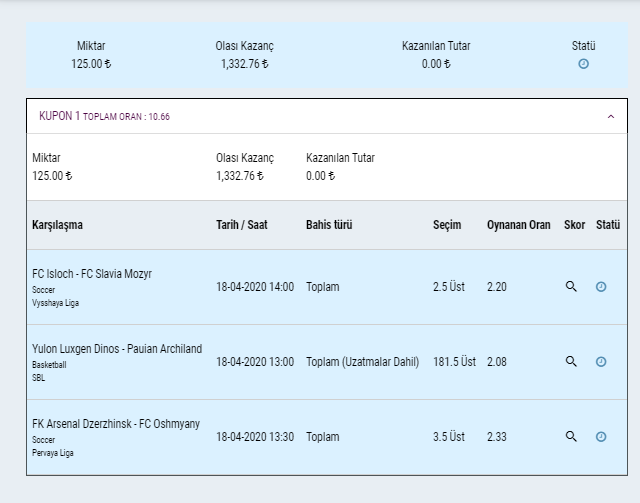Open score search for Yulon Luxgen Dinos match
Image resolution: width=640 pixels, height=503 pixels.
[x=571, y=362]
